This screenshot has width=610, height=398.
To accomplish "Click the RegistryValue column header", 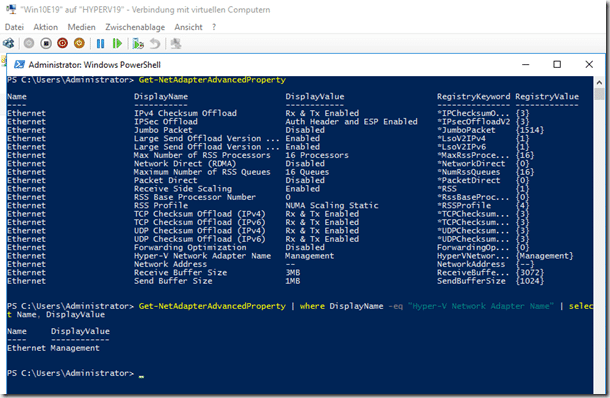I will 547,96.
